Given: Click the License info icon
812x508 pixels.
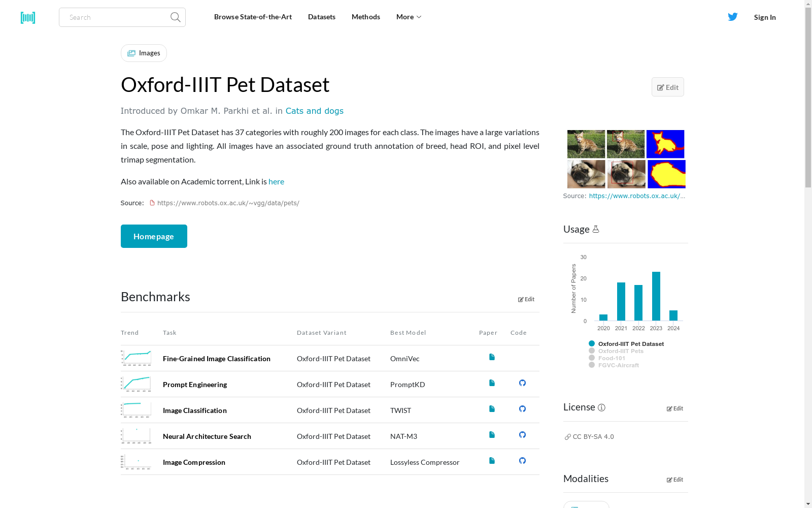Looking at the screenshot, I should (601, 407).
